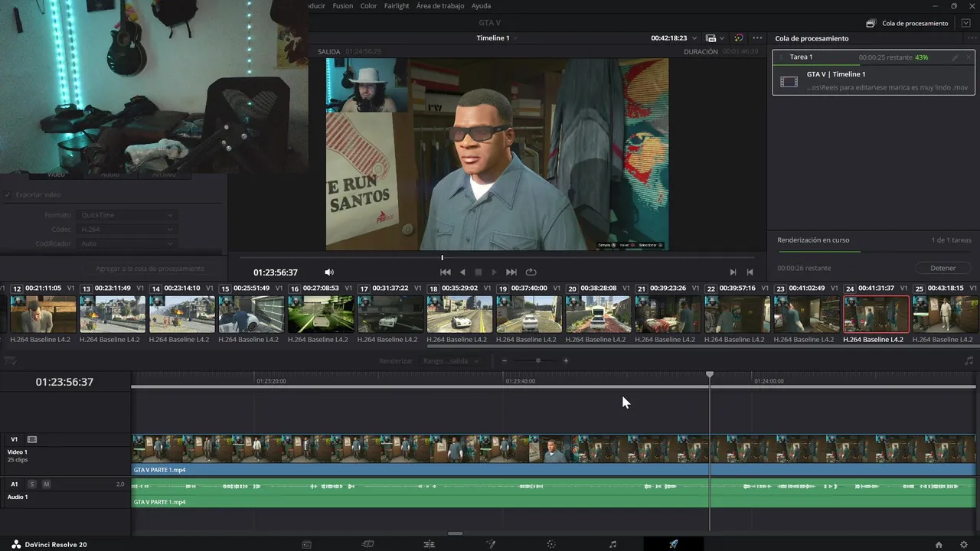Play the viewer in reverse
The image size is (980, 551).
(x=462, y=272)
